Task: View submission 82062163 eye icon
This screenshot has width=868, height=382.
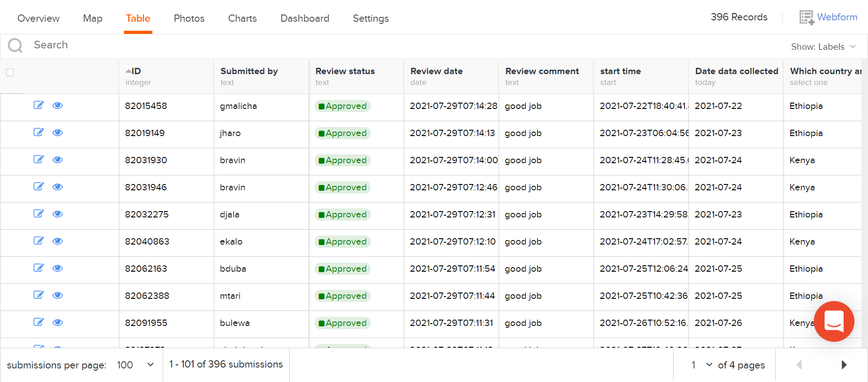Action: click(x=57, y=268)
